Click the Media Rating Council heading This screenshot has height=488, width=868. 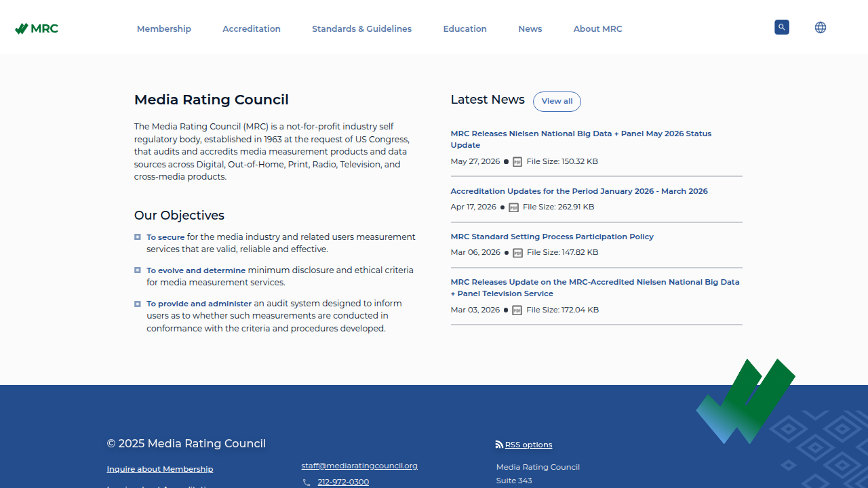click(212, 100)
